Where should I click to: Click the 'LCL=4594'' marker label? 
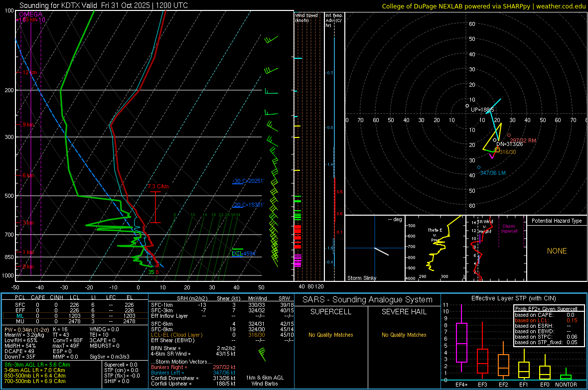click(x=244, y=254)
